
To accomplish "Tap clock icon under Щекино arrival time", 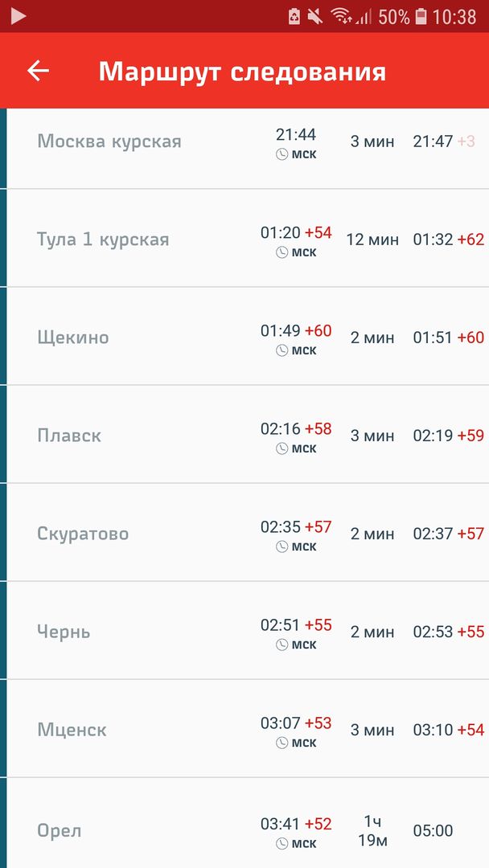I will click(282, 350).
